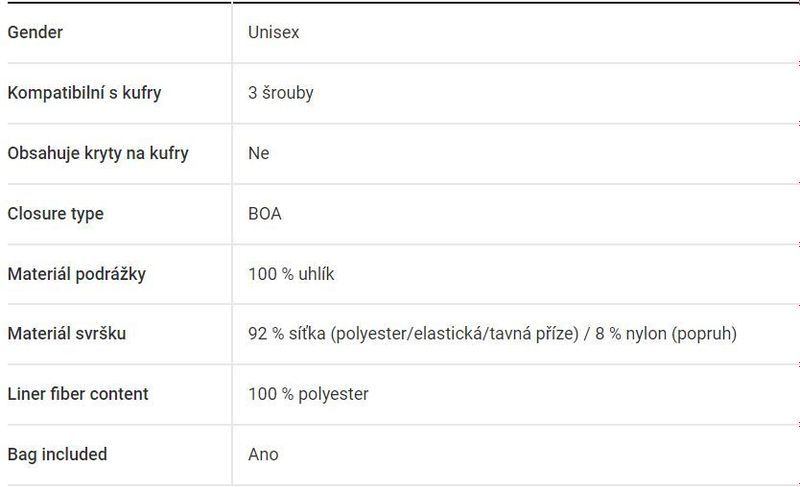The image size is (800, 487).
Task: Select the 3 šrouby value
Action: click(281, 93)
